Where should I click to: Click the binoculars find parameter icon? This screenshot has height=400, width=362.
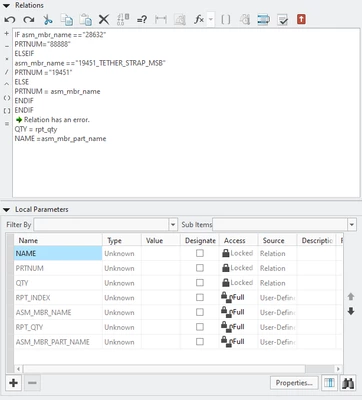[x=348, y=383]
